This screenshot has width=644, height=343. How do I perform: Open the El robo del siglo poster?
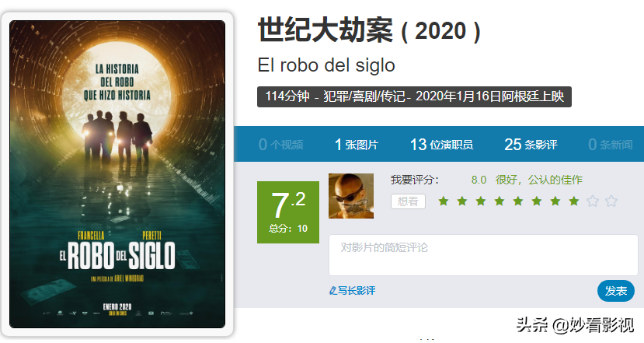pyautogui.click(x=117, y=174)
